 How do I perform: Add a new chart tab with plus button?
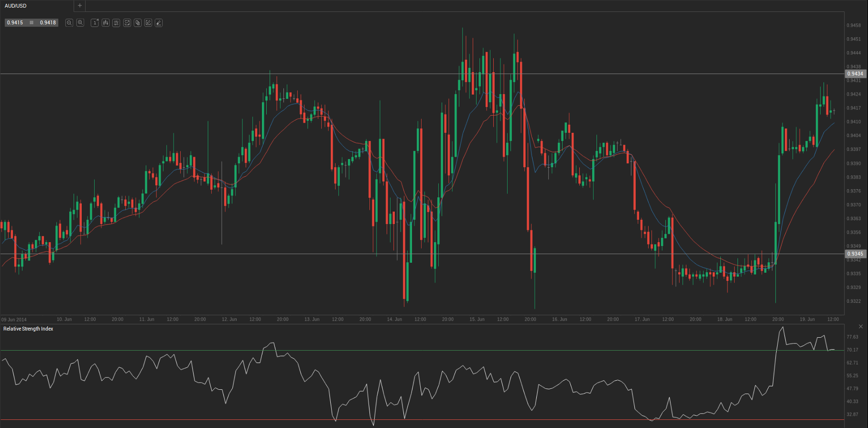click(80, 6)
